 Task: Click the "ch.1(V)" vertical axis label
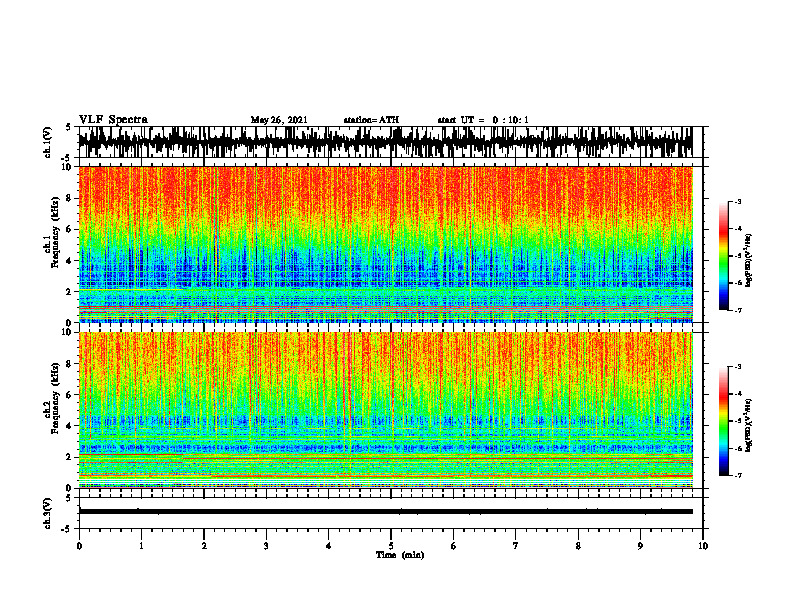pyautogui.click(x=48, y=142)
